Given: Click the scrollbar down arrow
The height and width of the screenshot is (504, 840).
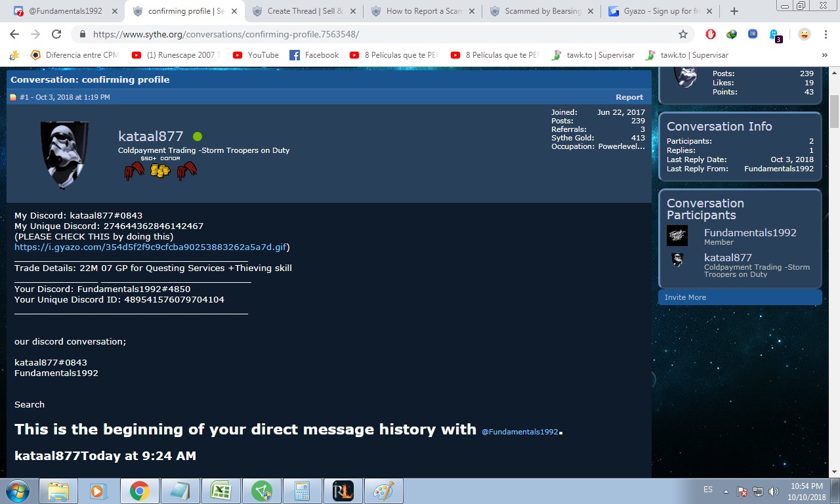Looking at the screenshot, I should [834, 471].
